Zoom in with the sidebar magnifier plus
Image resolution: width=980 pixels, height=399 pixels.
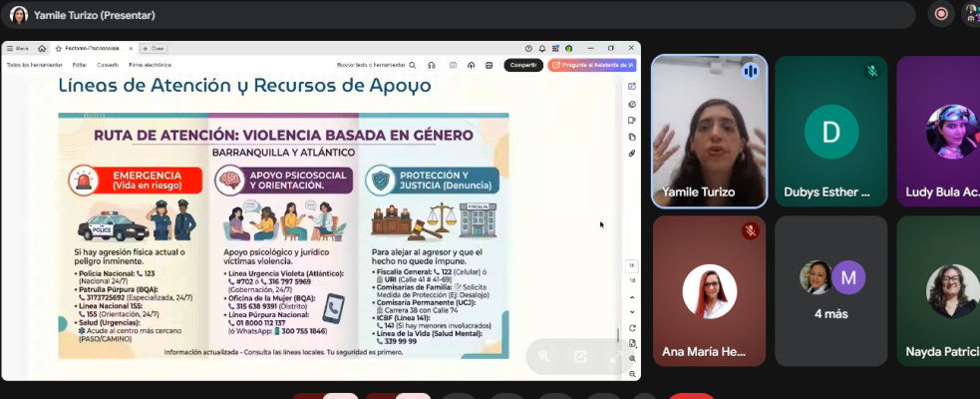[x=632, y=359]
